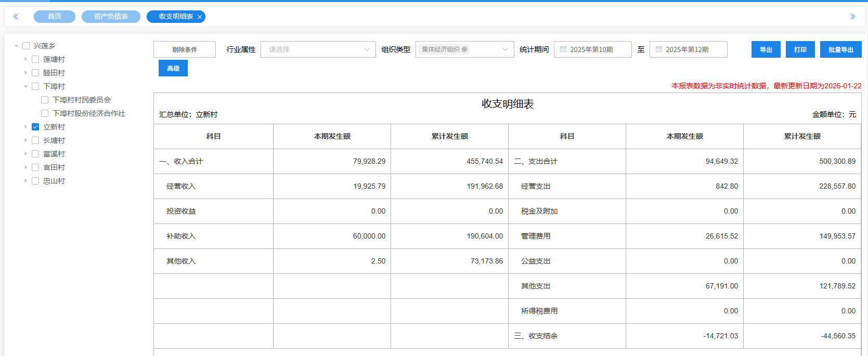Click the end period calendar icon
868x356 pixels.
click(659, 49)
